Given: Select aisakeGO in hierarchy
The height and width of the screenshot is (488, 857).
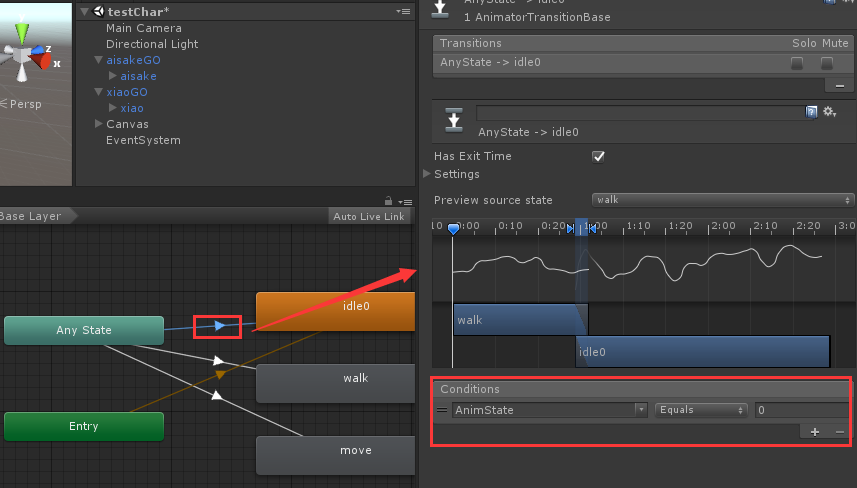Looking at the screenshot, I should click(133, 60).
